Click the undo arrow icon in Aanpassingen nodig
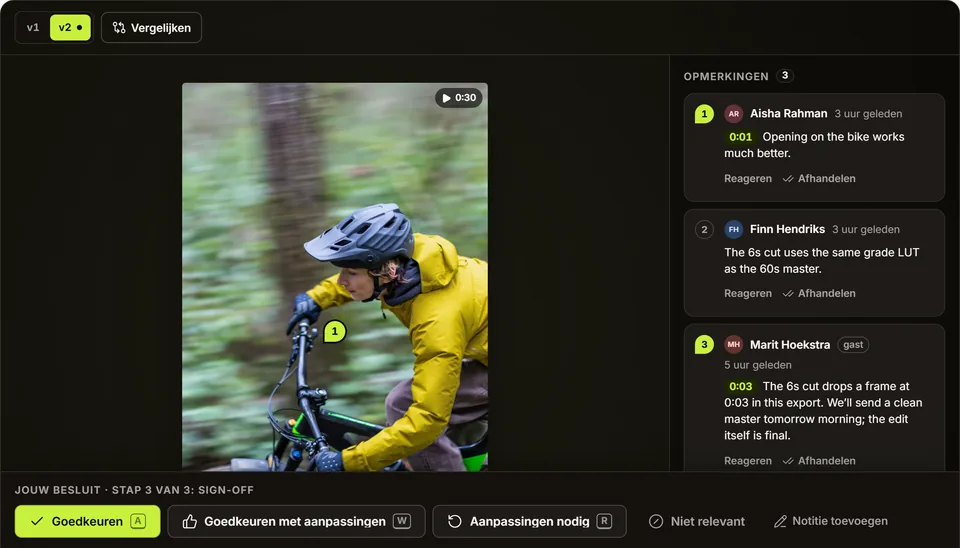960x548 pixels. pos(454,521)
